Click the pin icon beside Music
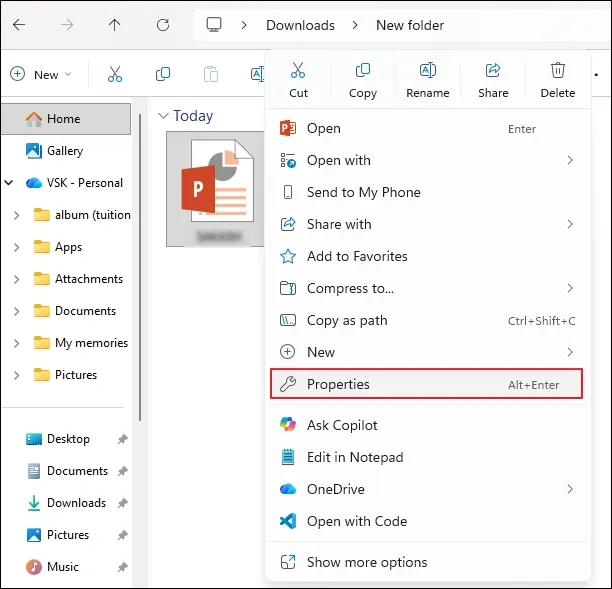The width and height of the screenshot is (612, 589). point(123,567)
